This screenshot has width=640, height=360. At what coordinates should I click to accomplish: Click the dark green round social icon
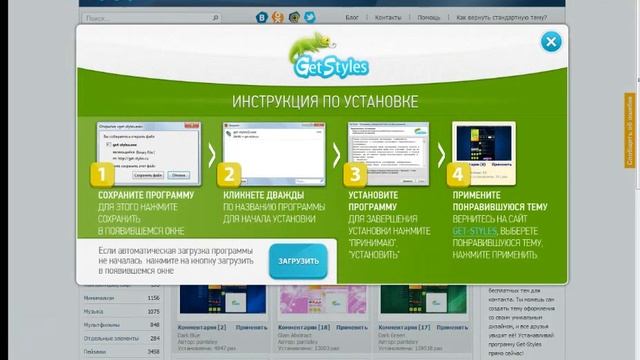294,18
